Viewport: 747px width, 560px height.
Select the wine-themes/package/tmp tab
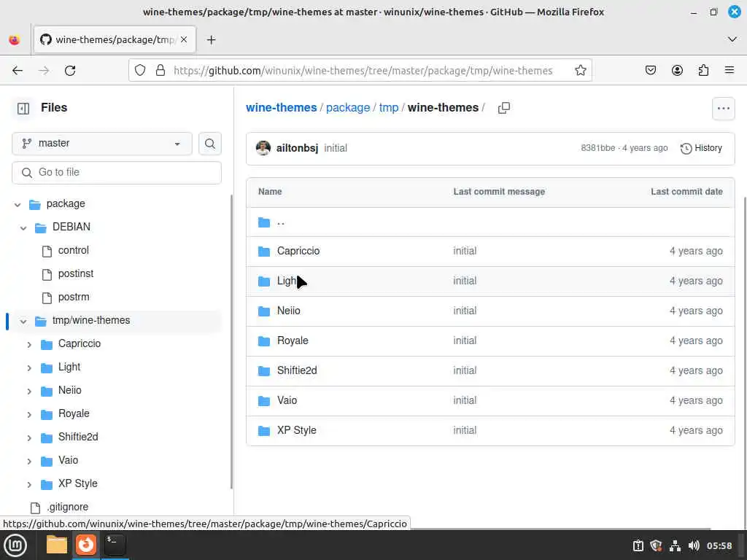[x=115, y=40]
